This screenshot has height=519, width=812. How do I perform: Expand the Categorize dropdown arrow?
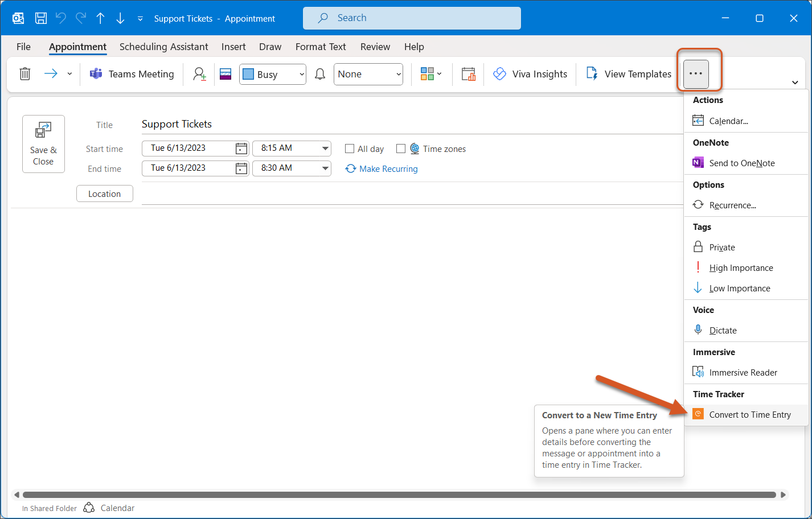439,74
